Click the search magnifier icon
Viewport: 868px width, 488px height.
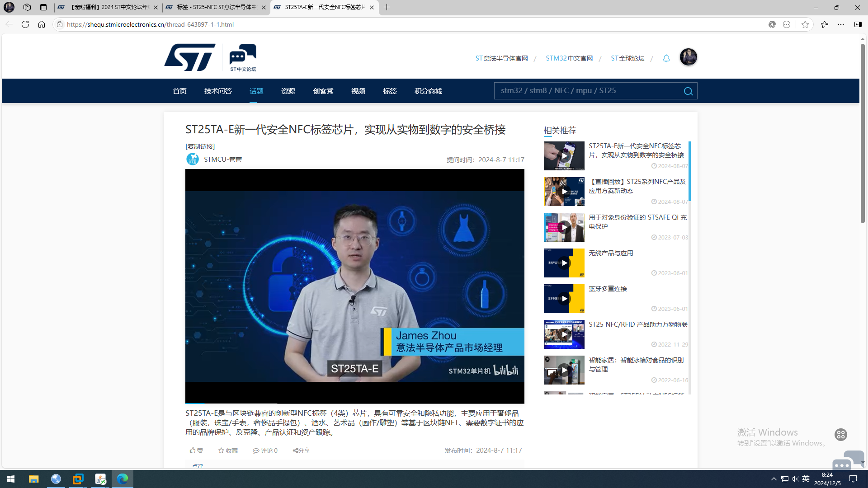point(688,91)
